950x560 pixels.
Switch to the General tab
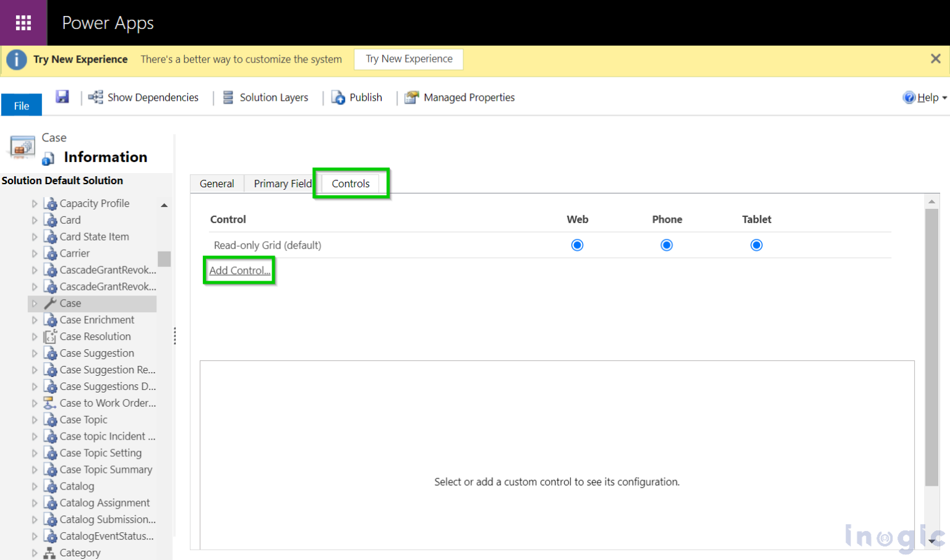(x=217, y=183)
